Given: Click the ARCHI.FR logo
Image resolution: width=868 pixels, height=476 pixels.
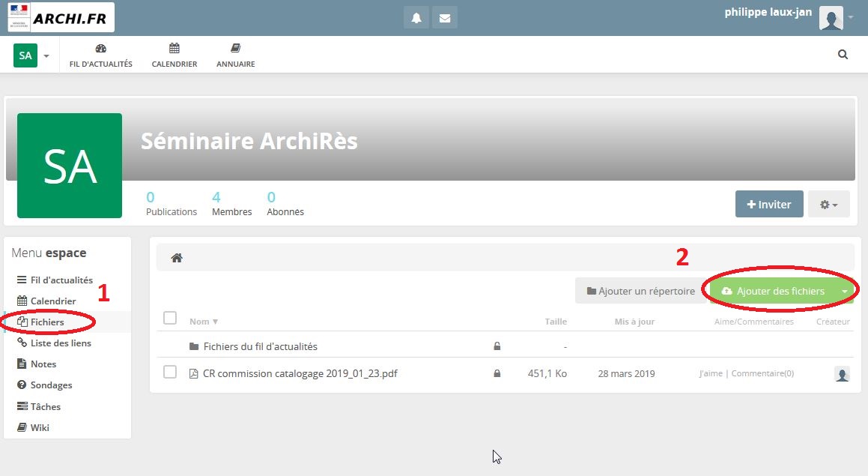Looking at the screenshot, I should (61, 18).
